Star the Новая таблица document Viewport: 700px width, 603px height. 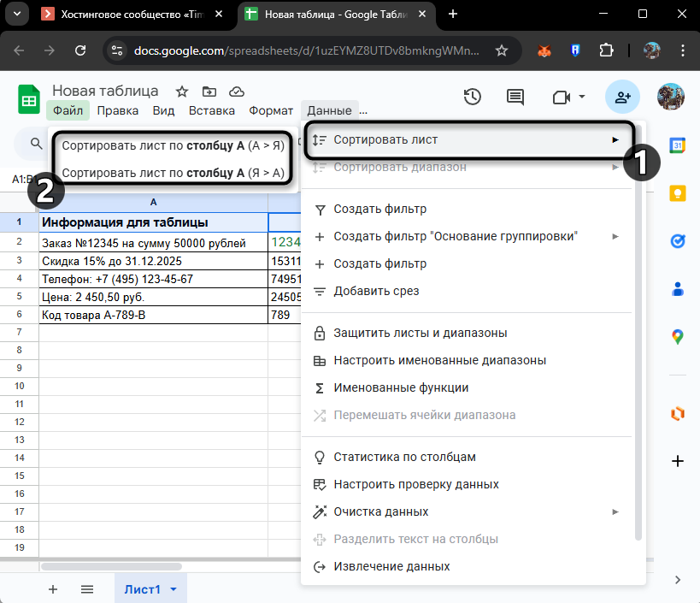pyautogui.click(x=181, y=92)
